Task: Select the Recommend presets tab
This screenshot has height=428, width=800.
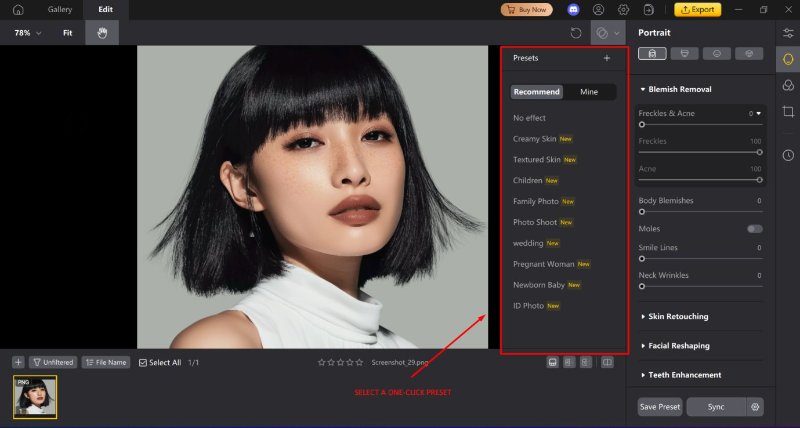Action: [536, 92]
